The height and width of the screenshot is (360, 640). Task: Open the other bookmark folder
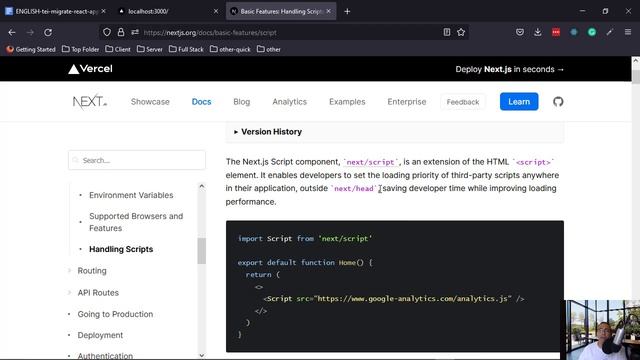[x=269, y=49]
